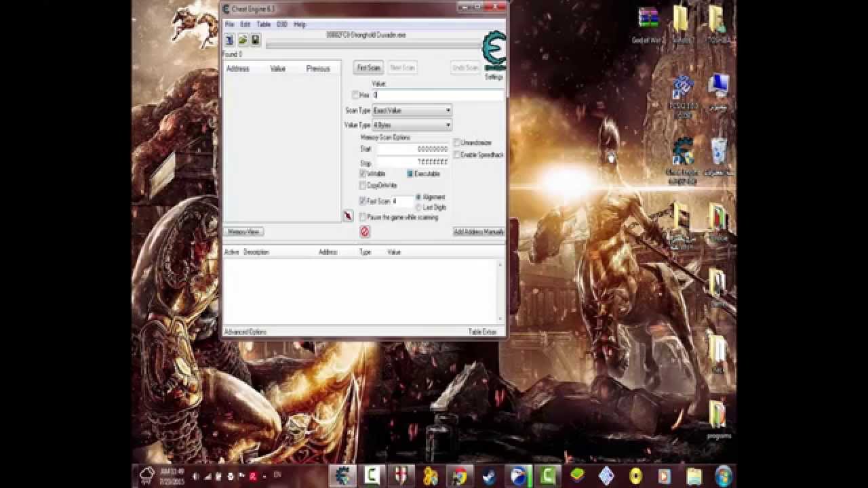Open the Windows Start orb

tap(724, 476)
